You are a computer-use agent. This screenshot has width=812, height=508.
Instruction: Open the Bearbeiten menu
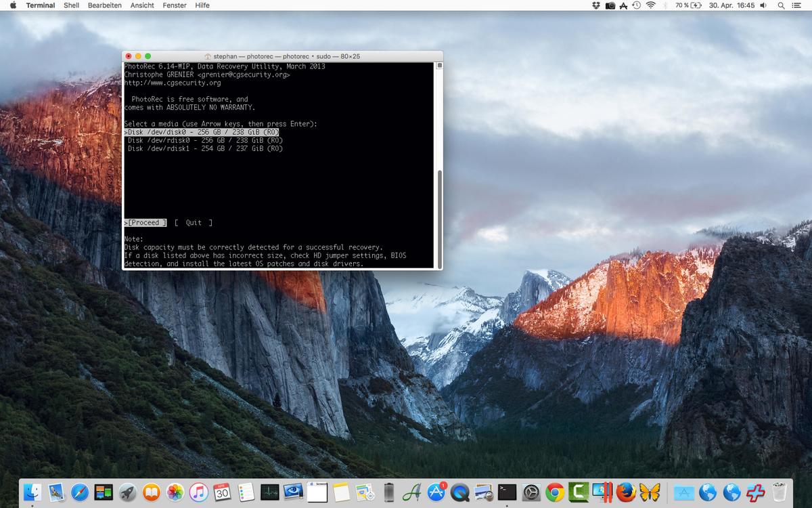[x=105, y=5]
